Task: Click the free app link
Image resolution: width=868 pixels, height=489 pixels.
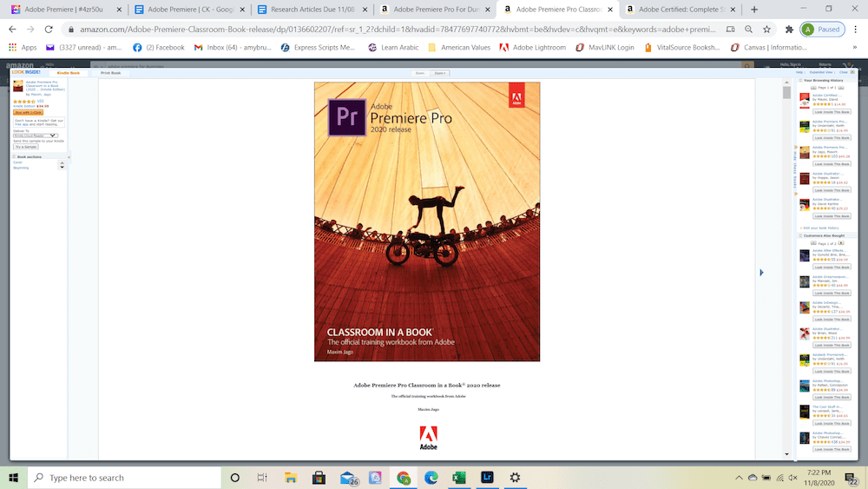Action: click(x=22, y=124)
